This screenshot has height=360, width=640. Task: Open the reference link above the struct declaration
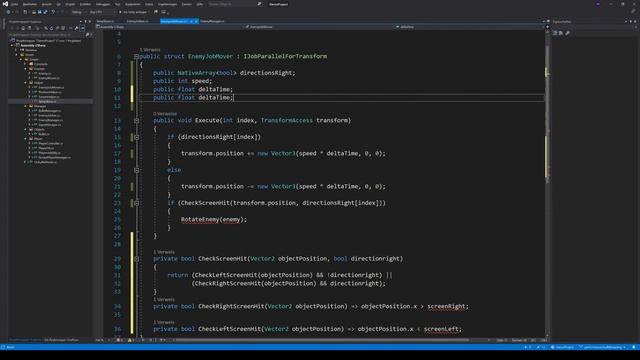tap(150, 50)
